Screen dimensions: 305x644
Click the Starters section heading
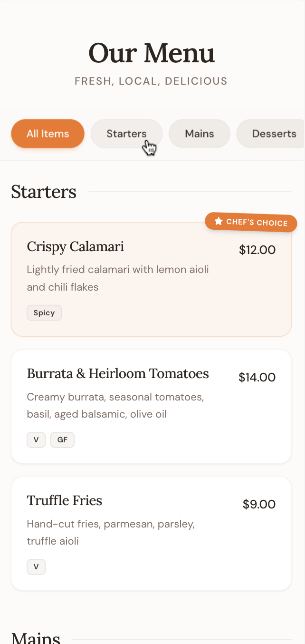[x=44, y=192]
